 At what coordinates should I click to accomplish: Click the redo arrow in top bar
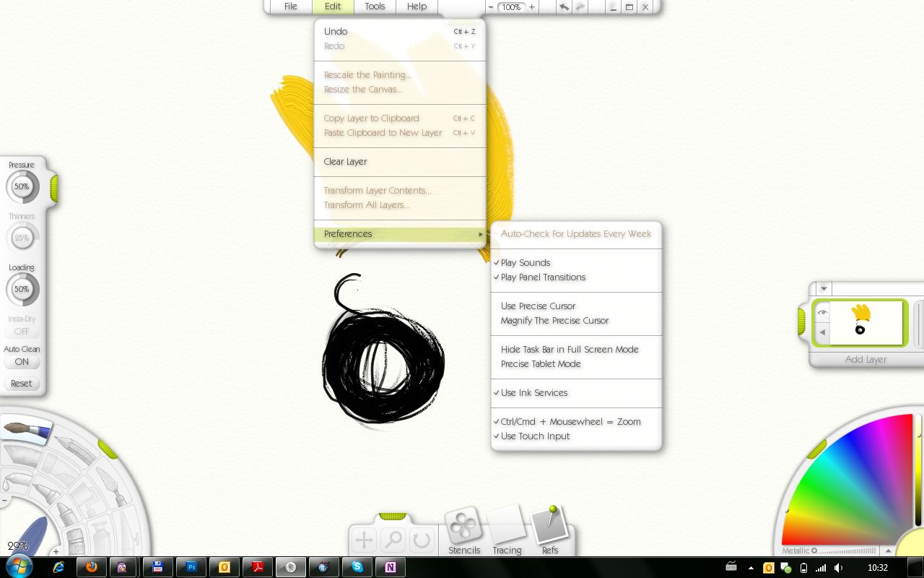tap(580, 7)
